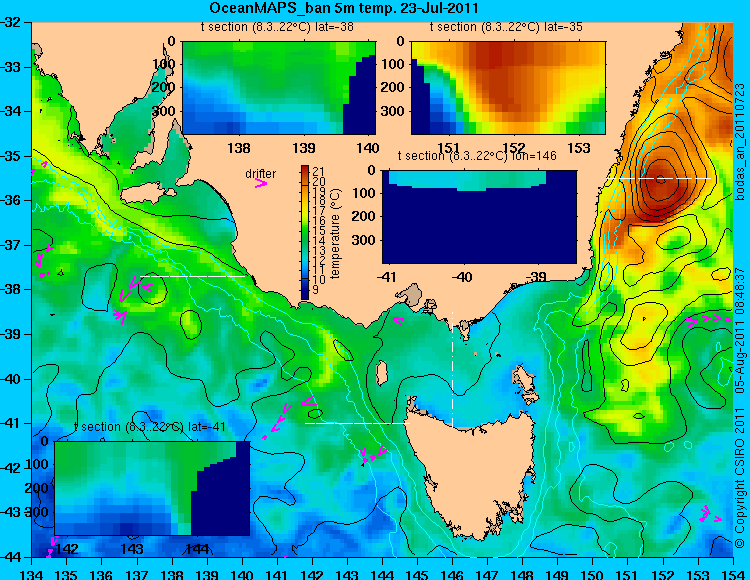Image resolution: width=750 pixels, height=580 pixels.
Task: Click the longitude tick label 147
Action: tap(487, 574)
